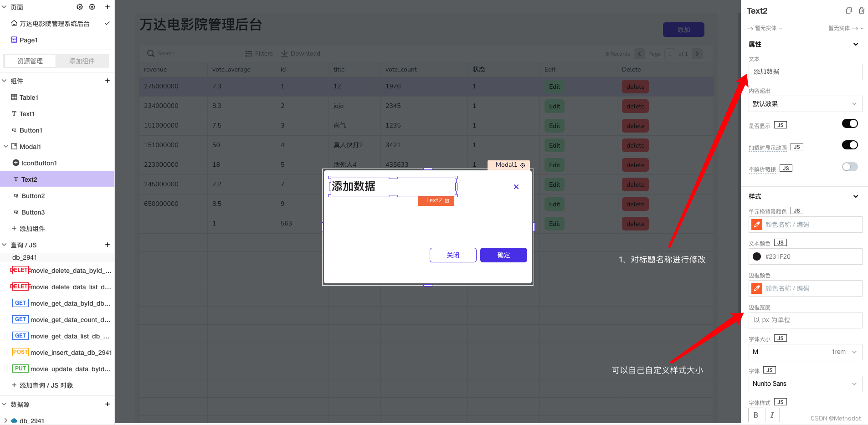868x425 pixels.
Task: Click the Filters icon in table header
Action: [x=249, y=53]
